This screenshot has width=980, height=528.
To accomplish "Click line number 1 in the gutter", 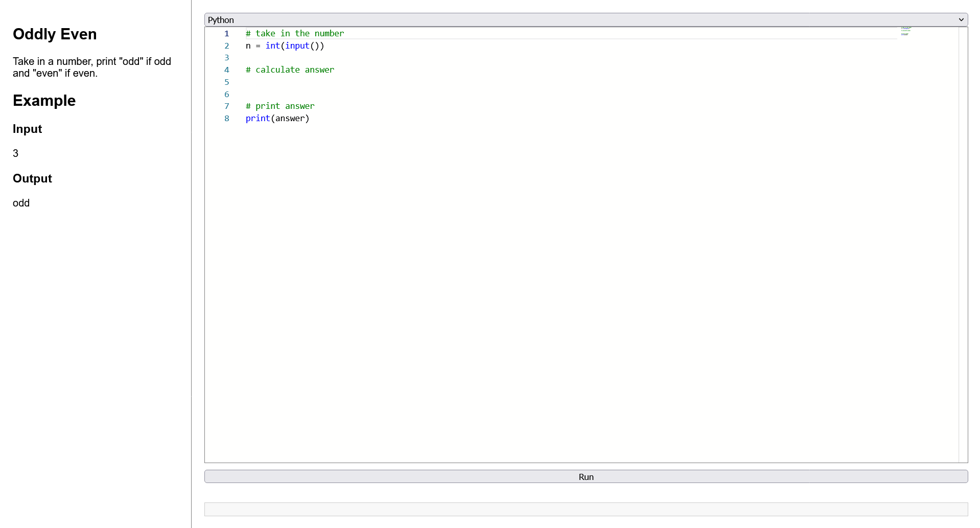I will (x=227, y=33).
